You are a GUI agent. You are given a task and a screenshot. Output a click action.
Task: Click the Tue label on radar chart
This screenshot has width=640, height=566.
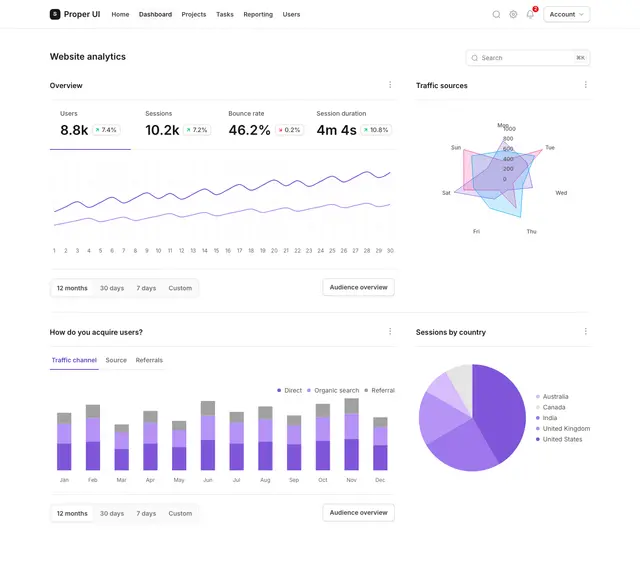click(x=550, y=147)
